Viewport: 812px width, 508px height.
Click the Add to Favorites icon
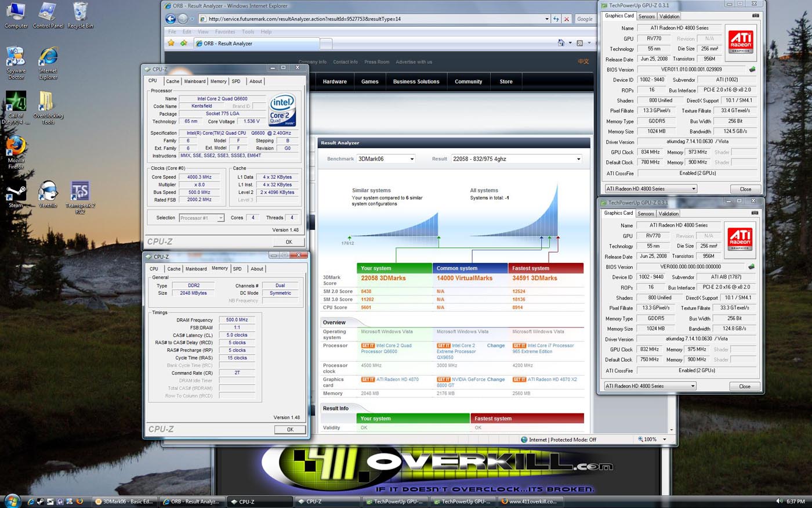tap(183, 43)
